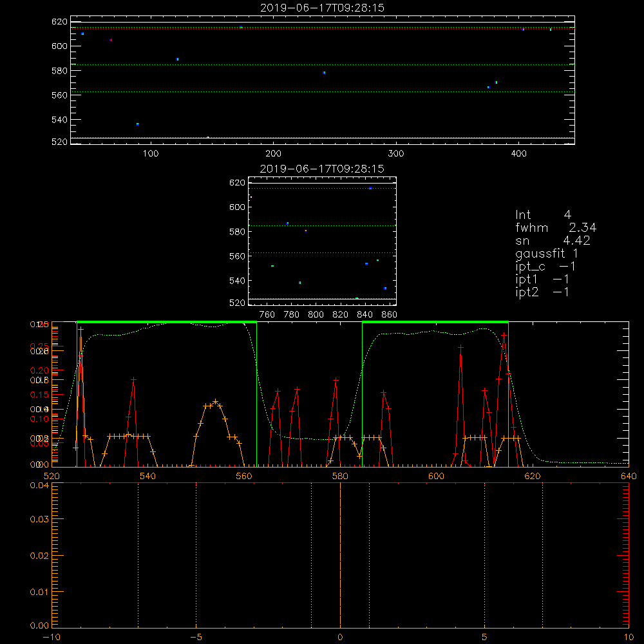The width and height of the screenshot is (644, 644).
Task: Click y-axis label 620 on top plot
Action: pos(59,22)
